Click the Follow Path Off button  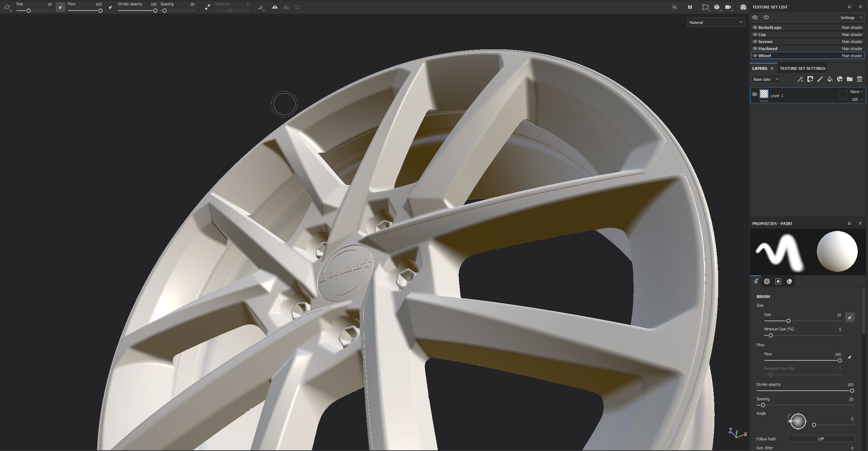821,439
